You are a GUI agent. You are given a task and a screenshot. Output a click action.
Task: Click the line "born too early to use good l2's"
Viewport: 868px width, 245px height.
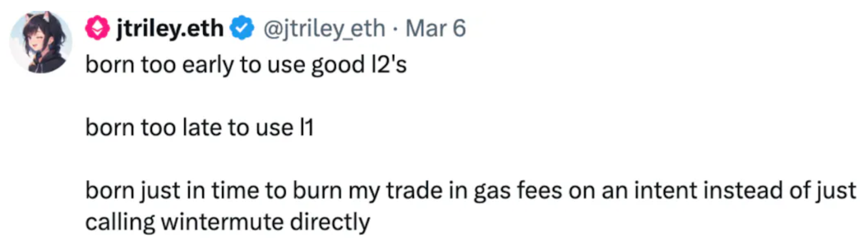click(246, 65)
